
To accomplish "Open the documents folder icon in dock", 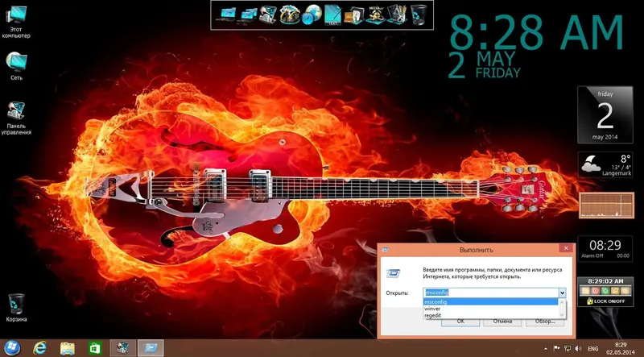I will tap(353, 15).
